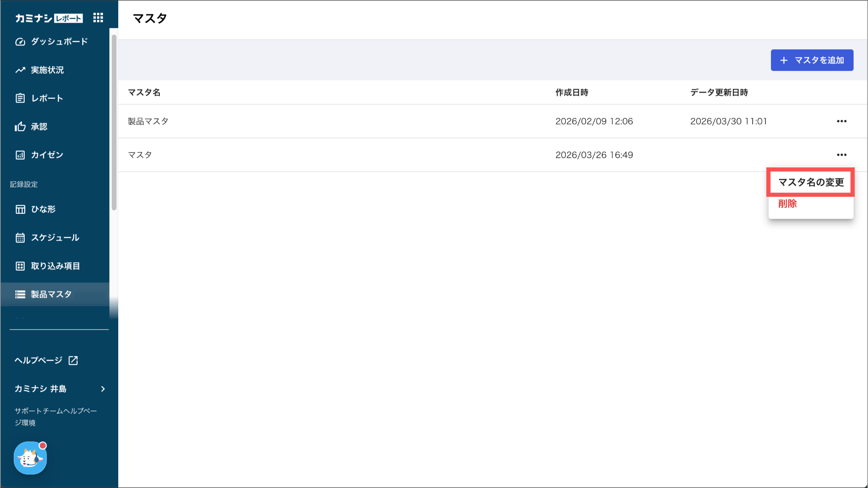Open スケジュール calendar page
Screen dimensions: 868x488
point(55,238)
